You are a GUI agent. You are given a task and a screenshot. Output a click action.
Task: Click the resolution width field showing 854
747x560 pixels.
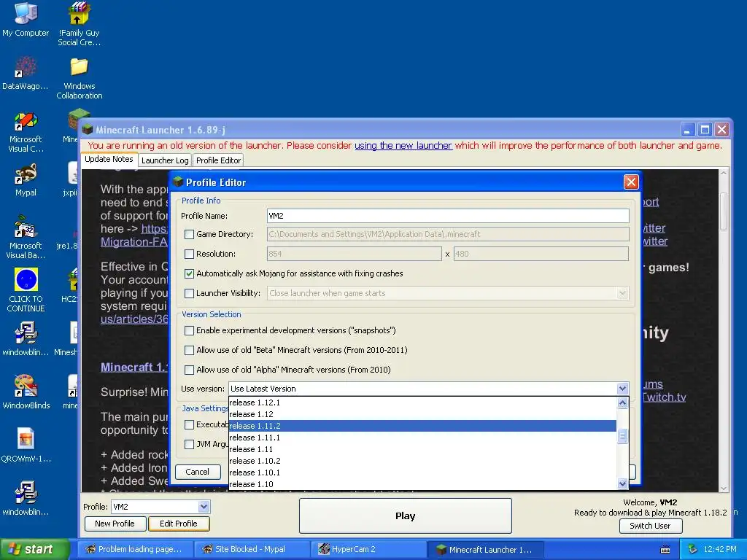(355, 254)
